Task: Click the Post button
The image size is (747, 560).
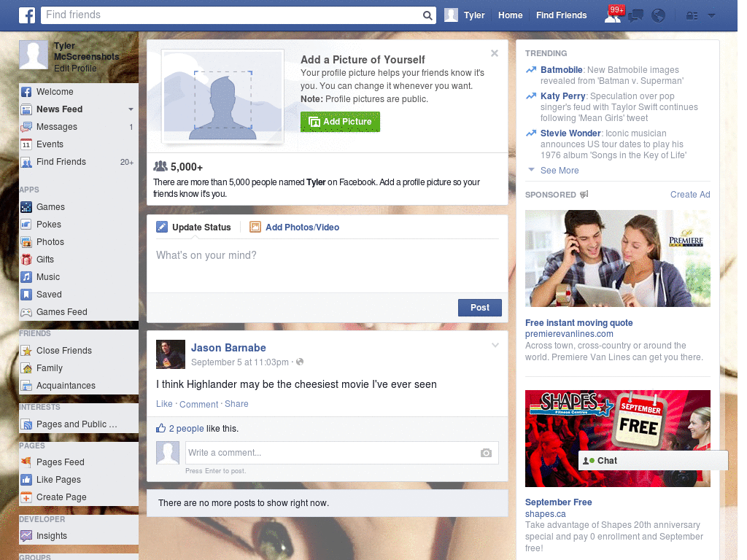Action: click(480, 308)
